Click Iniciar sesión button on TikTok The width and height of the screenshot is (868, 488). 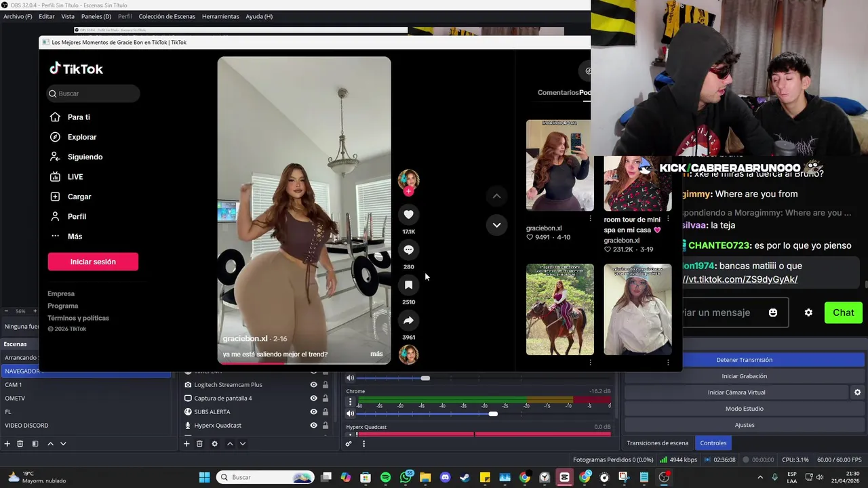point(93,262)
